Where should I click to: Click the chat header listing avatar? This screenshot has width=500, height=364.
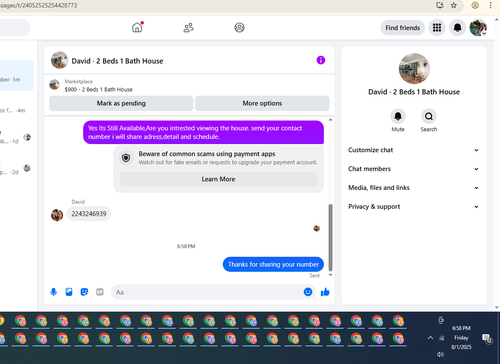coord(59,60)
